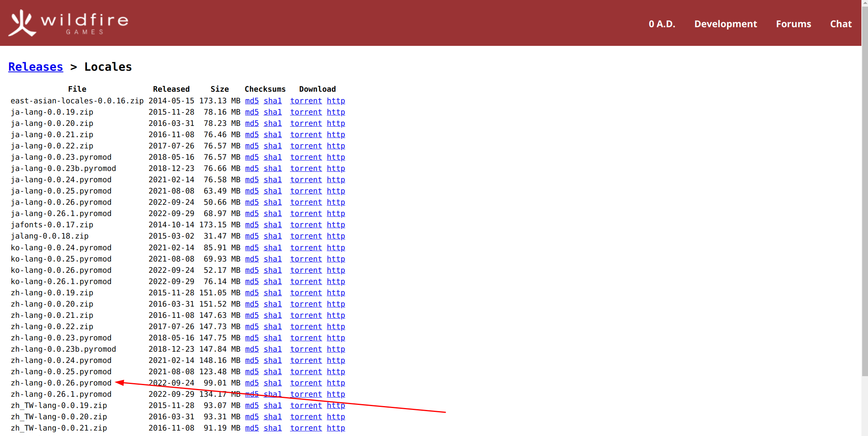The image size is (868, 436).
Task: Open md5 for ja-lang-0.0.24.pyromod
Action: click(252, 180)
